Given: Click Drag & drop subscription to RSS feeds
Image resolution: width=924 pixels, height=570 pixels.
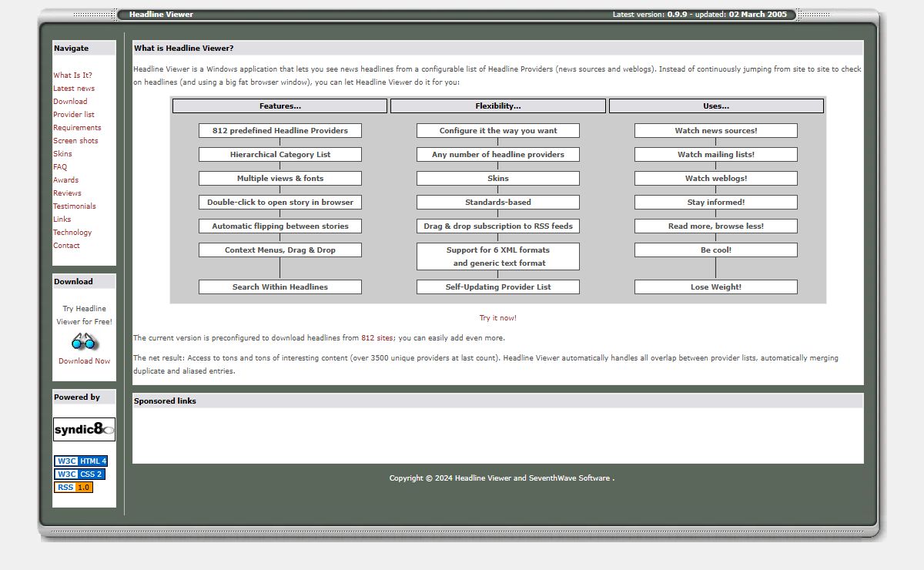Looking at the screenshot, I should 498,226.
